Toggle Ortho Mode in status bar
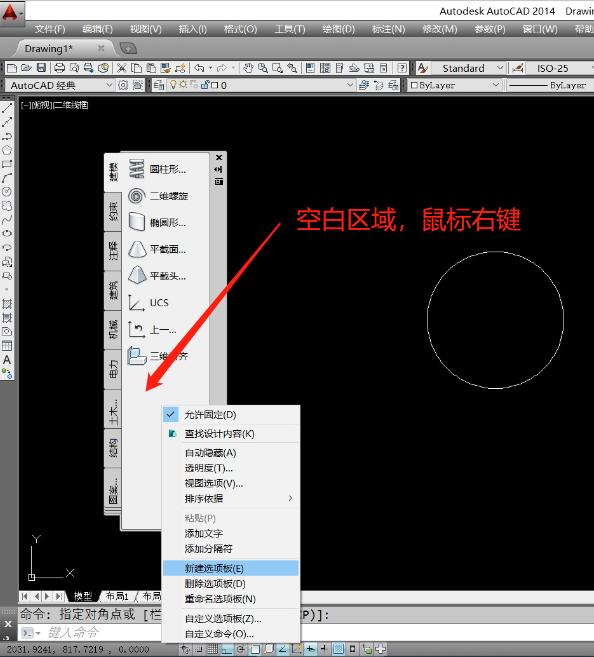 tap(227, 649)
